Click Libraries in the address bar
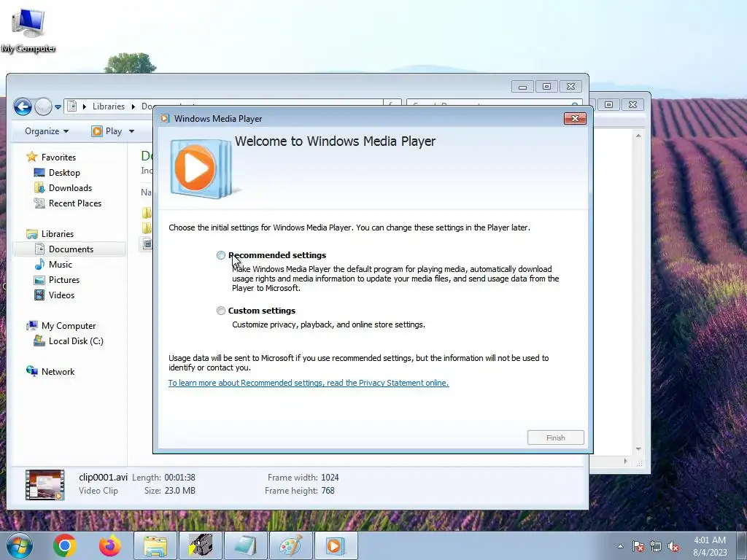This screenshot has height=560, width=747. pyautogui.click(x=109, y=106)
